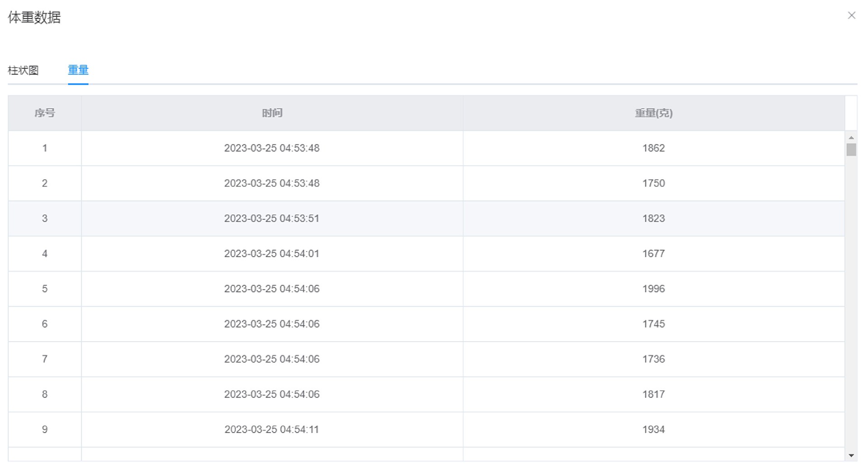The width and height of the screenshot is (868, 466).
Task: Switch to the 柱状图 tab
Action: tap(23, 71)
